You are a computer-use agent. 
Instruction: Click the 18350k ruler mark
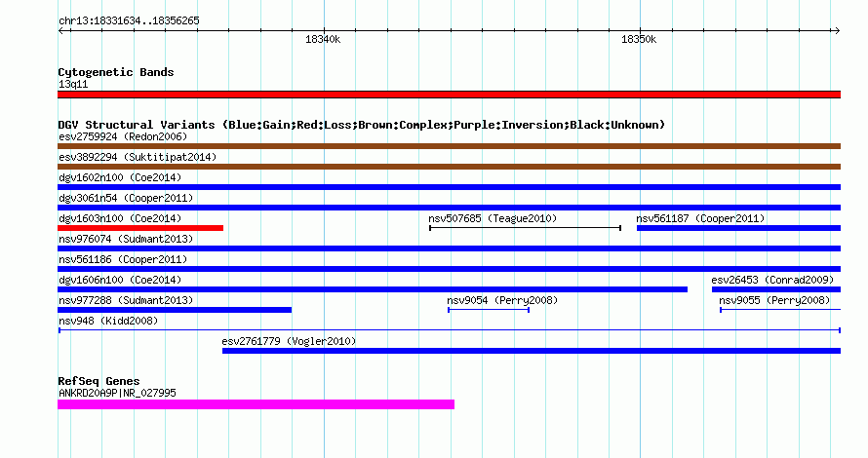click(x=639, y=39)
